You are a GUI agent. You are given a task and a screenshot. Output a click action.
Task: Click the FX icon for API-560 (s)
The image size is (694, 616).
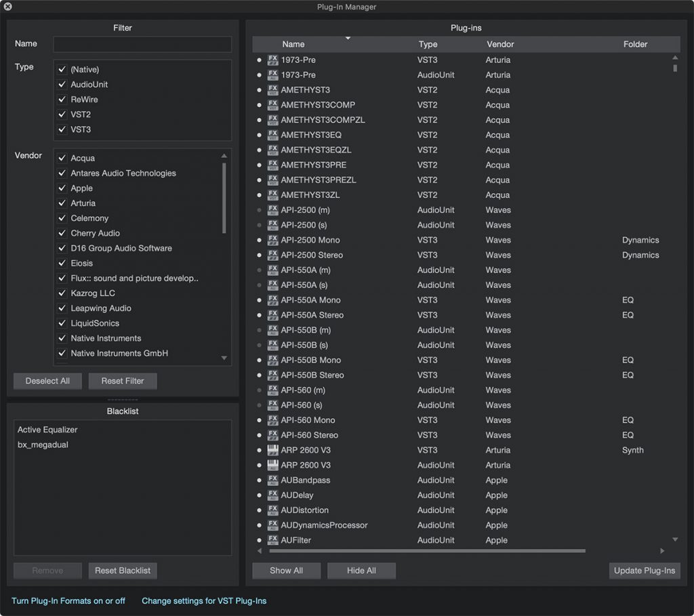pyautogui.click(x=272, y=405)
